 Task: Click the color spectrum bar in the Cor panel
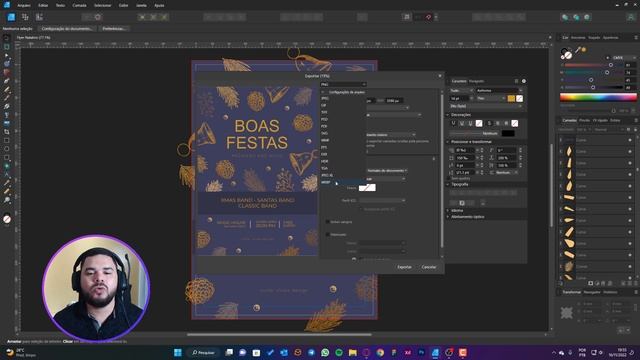point(598,97)
